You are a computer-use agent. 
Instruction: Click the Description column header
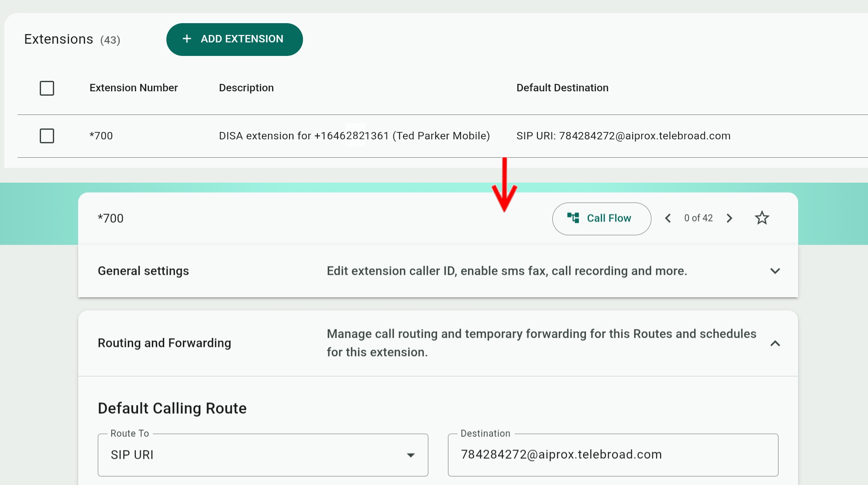(x=246, y=88)
